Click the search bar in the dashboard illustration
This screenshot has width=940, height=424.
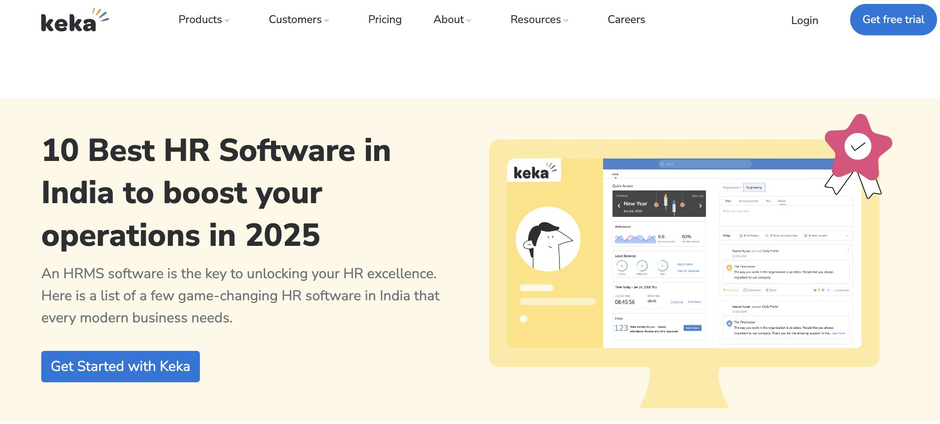point(705,164)
